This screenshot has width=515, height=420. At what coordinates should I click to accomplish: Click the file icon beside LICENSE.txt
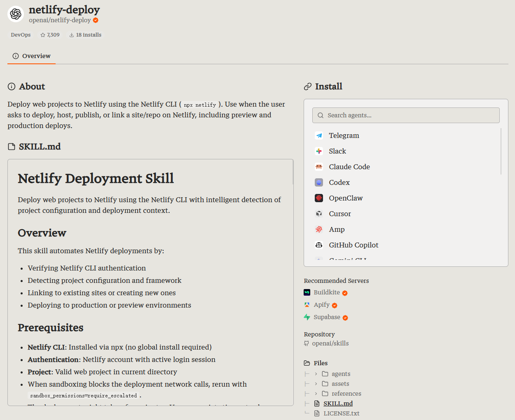point(317,413)
